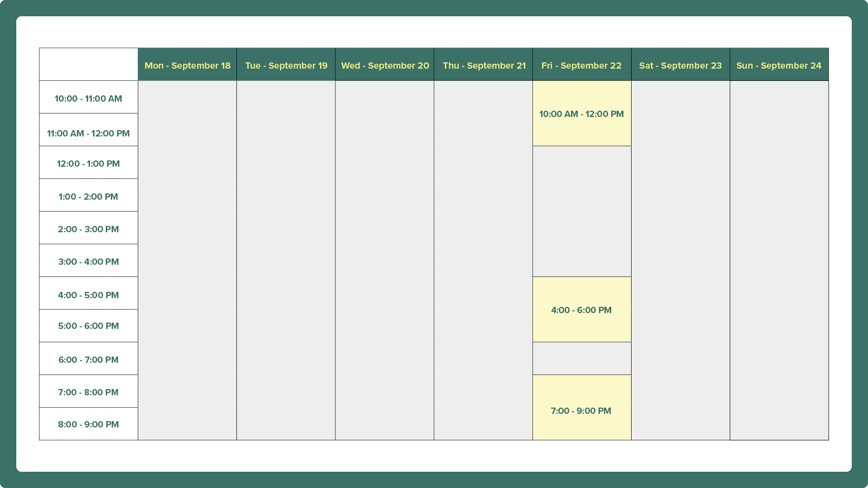Click the 6:00 - 7:00 PM row label

[89, 359]
